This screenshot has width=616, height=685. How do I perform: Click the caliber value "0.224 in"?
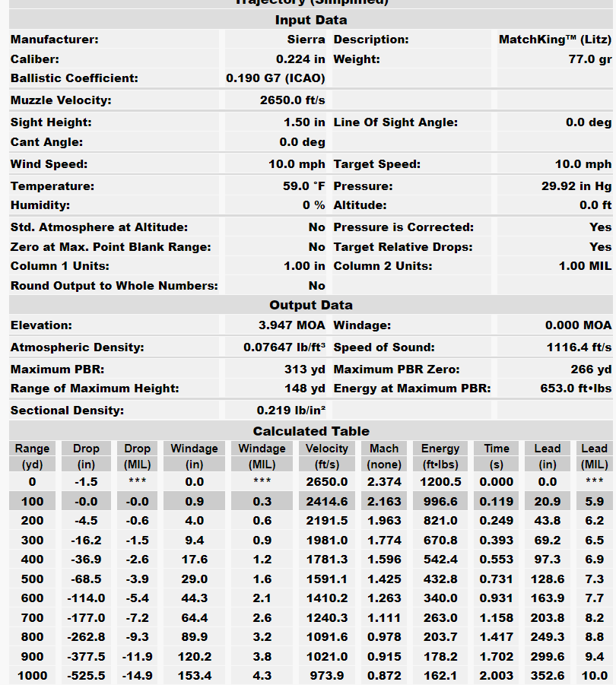(300, 59)
